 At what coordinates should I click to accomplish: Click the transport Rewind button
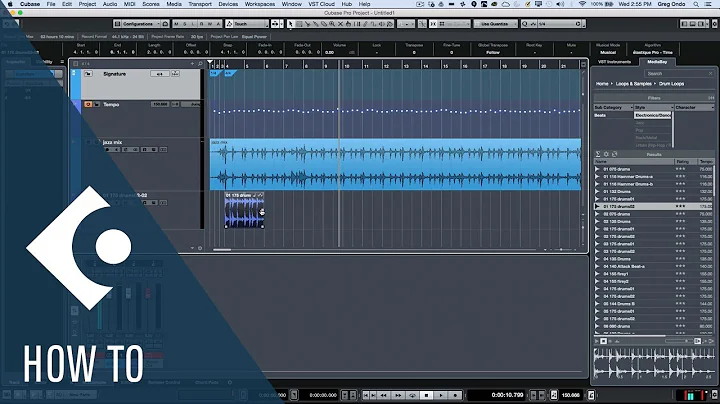383,395
